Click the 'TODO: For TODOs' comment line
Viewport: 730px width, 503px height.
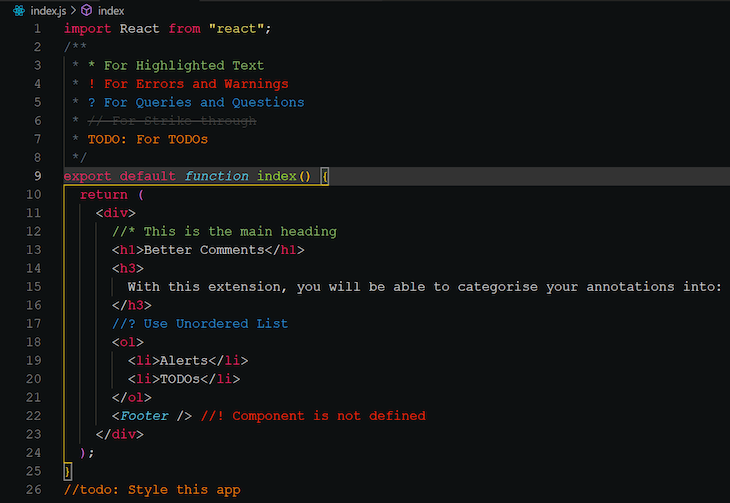click(148, 139)
